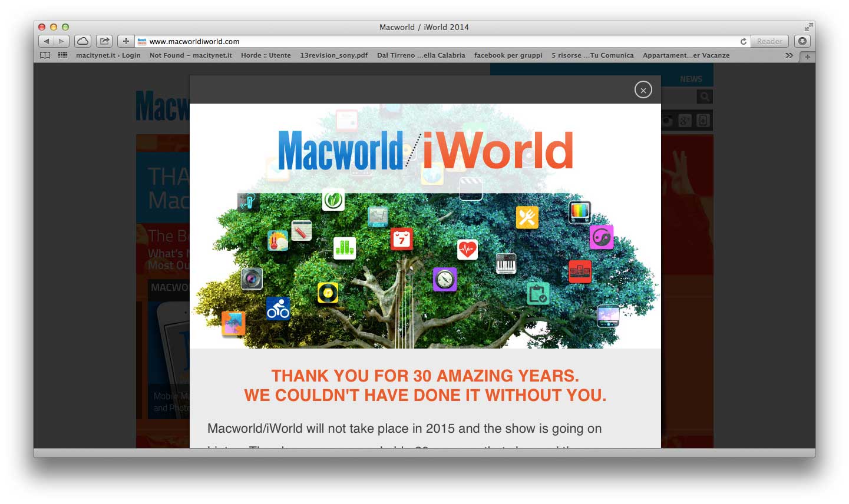Viewport: 849px width, 504px height.
Task: Go back to the previous page in Safari
Action: point(47,41)
